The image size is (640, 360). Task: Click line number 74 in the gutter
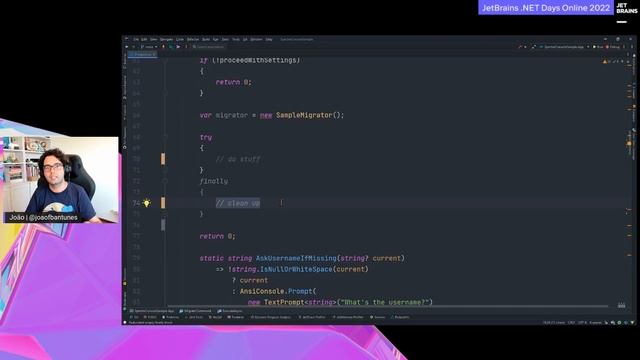[x=136, y=203]
